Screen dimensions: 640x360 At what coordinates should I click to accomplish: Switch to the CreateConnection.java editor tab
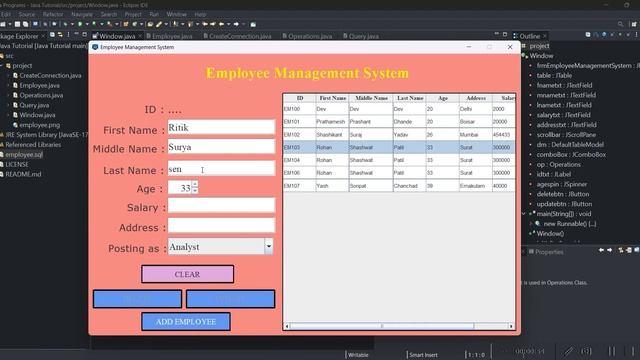pyautogui.click(x=237, y=36)
